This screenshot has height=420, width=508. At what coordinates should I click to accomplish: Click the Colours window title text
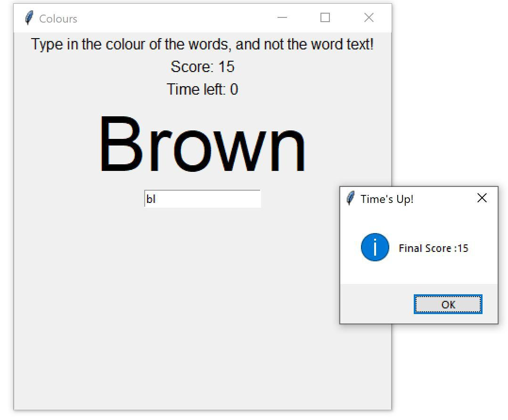point(58,19)
